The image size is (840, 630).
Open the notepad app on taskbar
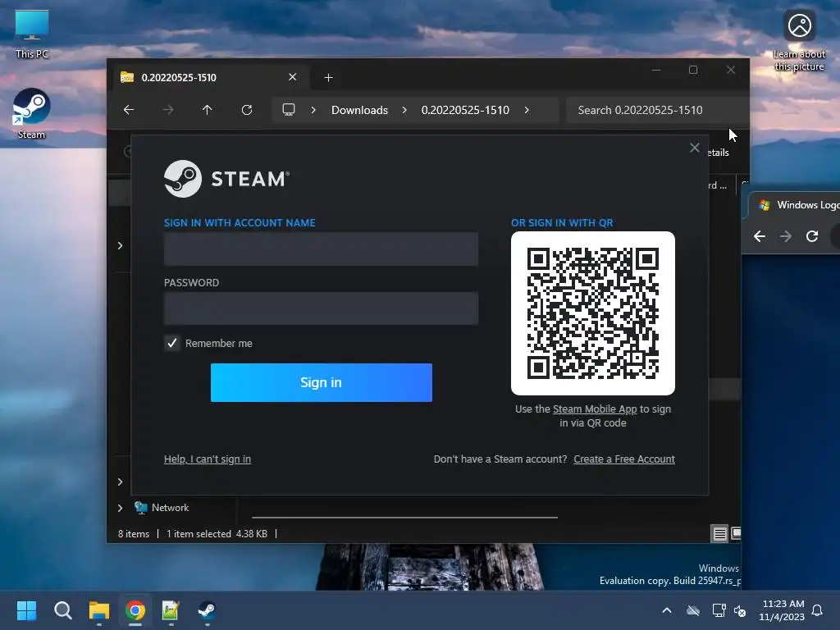(x=171, y=610)
